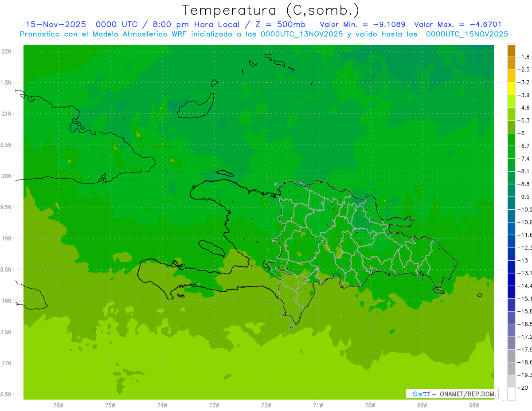Click the "68W" longitude label
The width and height of the screenshot is (532, 411).
pyautogui.click(x=474, y=405)
